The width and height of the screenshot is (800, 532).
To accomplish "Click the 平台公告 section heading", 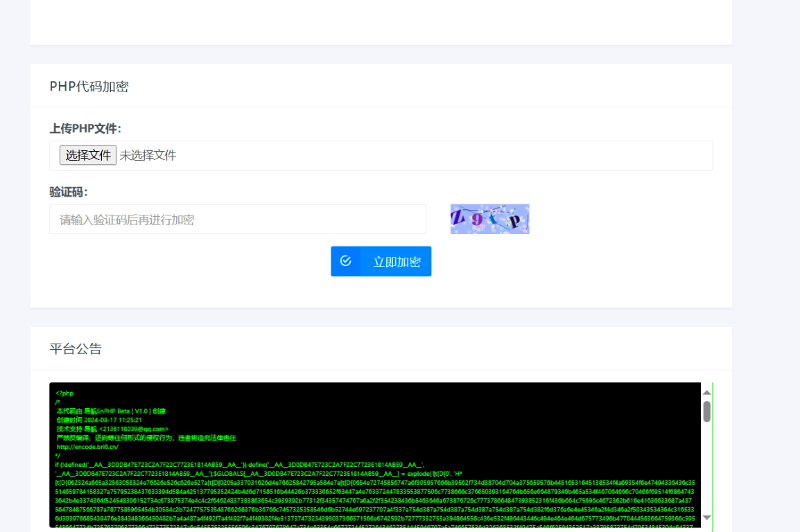I will tap(76, 349).
